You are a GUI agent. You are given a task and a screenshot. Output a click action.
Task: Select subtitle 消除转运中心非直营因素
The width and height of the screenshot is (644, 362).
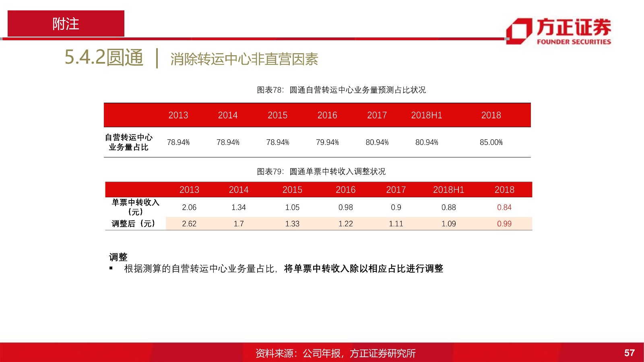click(244, 59)
